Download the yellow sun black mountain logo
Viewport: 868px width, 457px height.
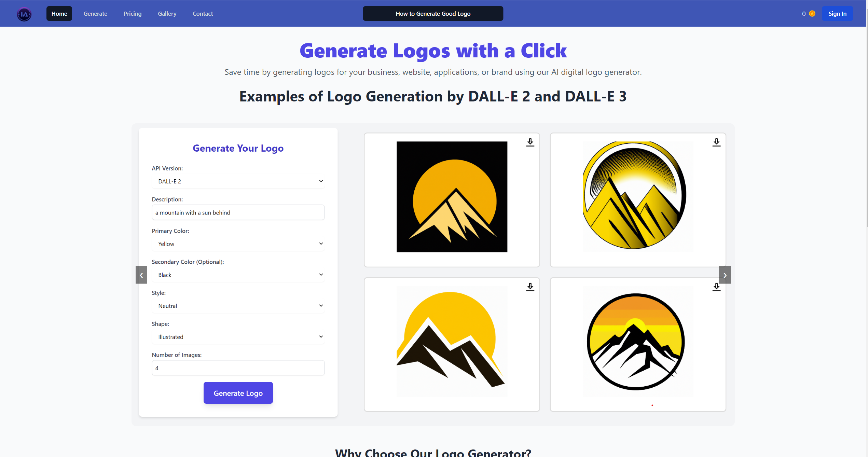click(x=530, y=287)
